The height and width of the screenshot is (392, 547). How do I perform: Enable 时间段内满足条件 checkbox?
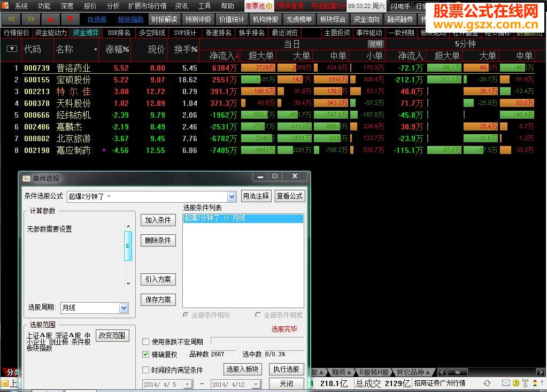point(146,370)
